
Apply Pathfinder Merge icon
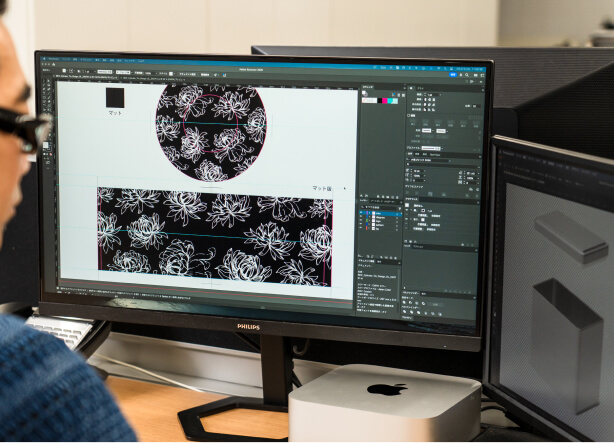click(x=419, y=313)
